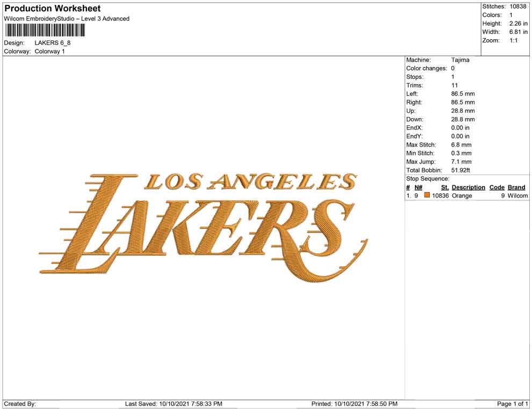Click the 'Created By:' footer label
This screenshot has height=409, width=532.
20,404
